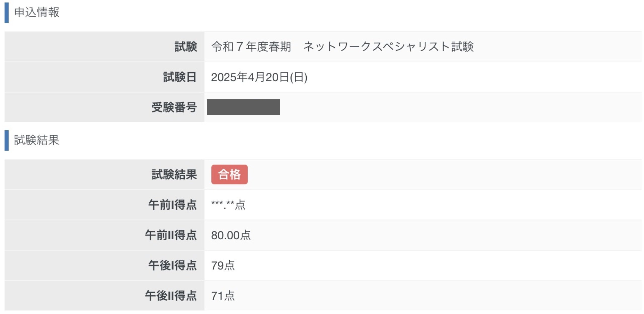This screenshot has height=314, width=644.
Task: Click the 受験番号 row label
Action: [x=174, y=107]
